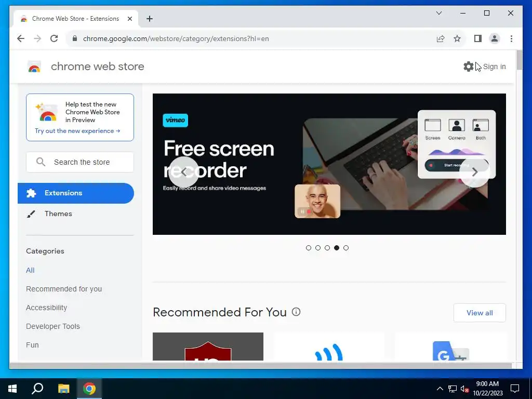
Task: Select the fifth carousel dot
Action: point(345,248)
